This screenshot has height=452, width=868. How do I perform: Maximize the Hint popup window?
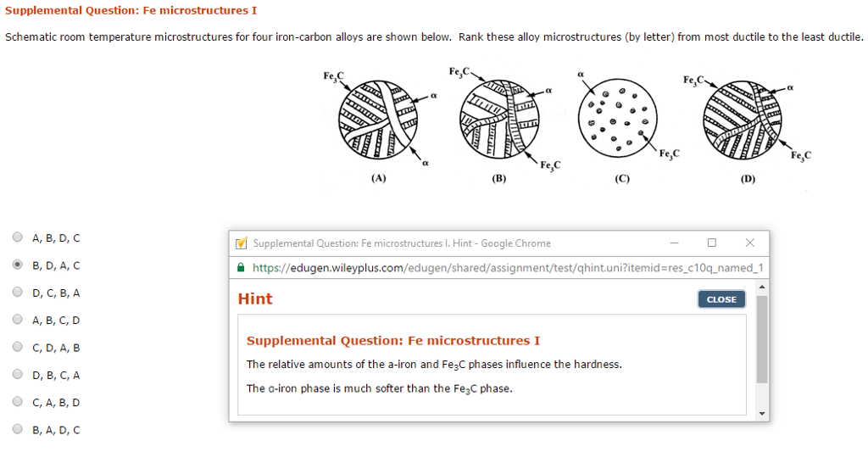click(712, 243)
